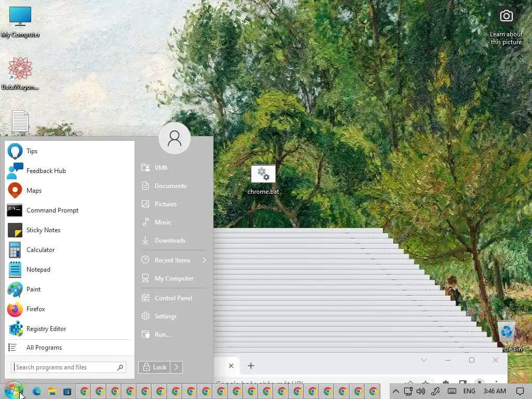Screen dimensions: 532x399
Task: Select the DataWagon desktop shortcut
Action: [x=20, y=74]
